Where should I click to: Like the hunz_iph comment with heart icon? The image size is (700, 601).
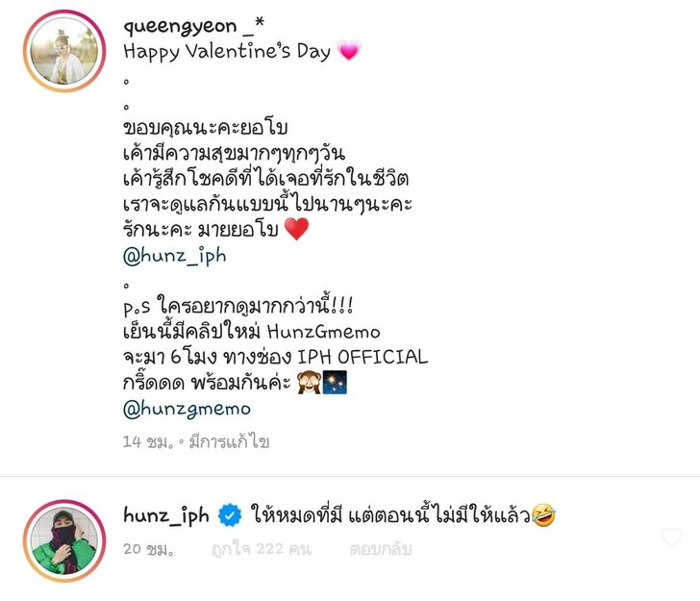pyautogui.click(x=671, y=537)
